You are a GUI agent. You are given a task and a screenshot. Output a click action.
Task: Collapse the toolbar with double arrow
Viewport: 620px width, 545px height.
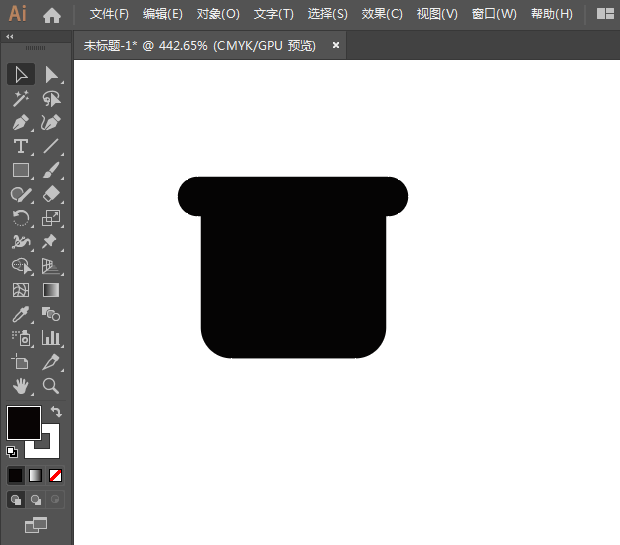coord(10,36)
